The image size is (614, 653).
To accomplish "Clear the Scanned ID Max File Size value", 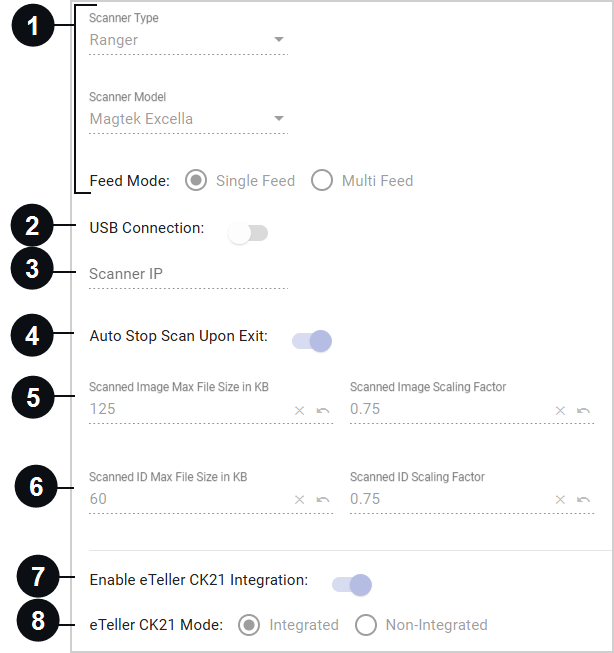I will click(x=300, y=499).
